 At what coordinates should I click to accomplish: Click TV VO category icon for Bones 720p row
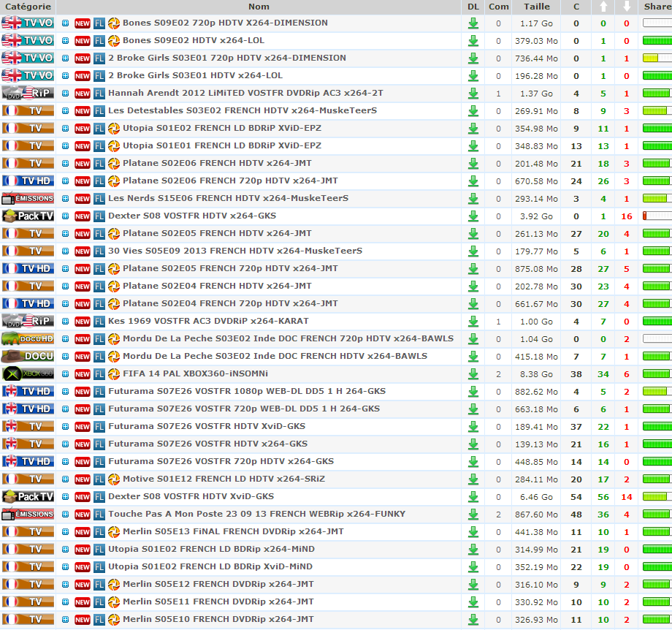click(x=28, y=23)
